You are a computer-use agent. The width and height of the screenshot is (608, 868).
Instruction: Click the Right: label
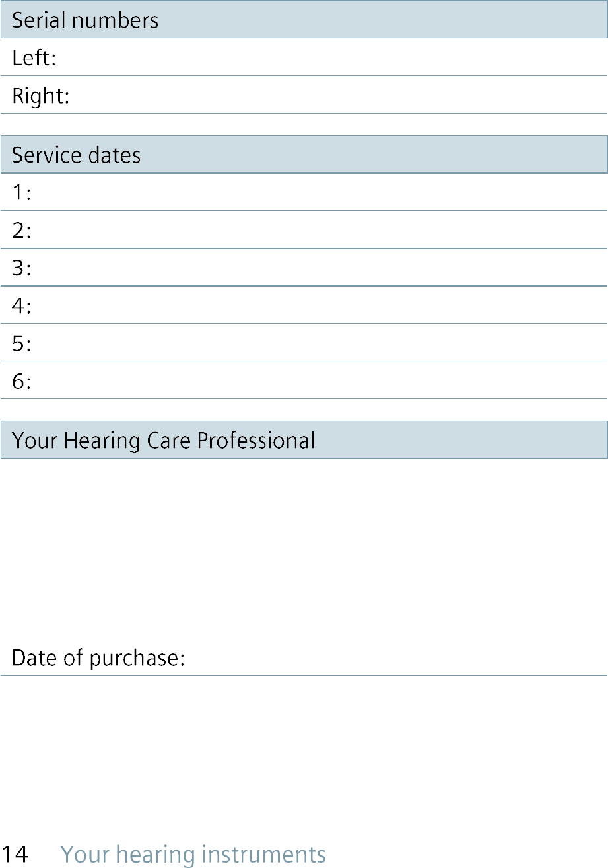[x=41, y=96]
